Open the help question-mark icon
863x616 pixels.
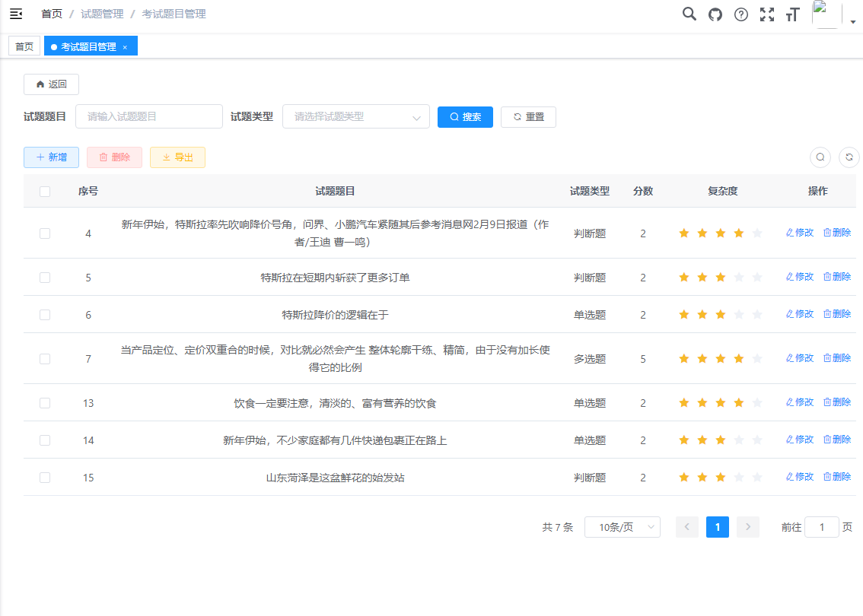tap(741, 14)
